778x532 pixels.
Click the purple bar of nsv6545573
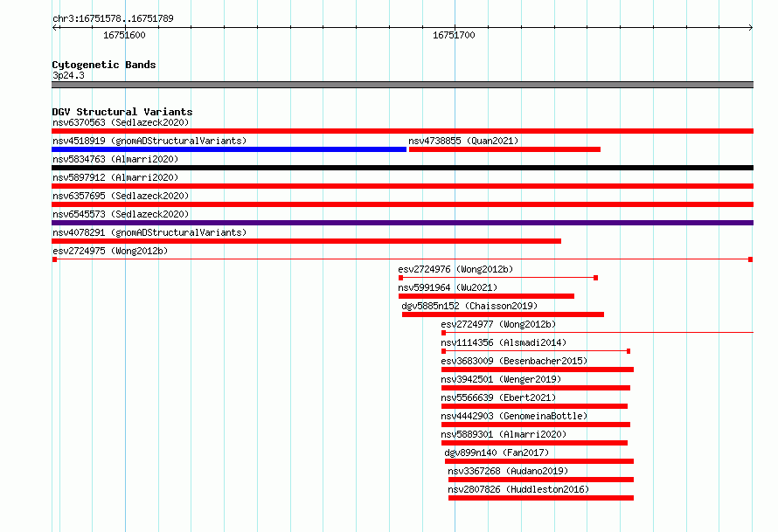(402, 223)
